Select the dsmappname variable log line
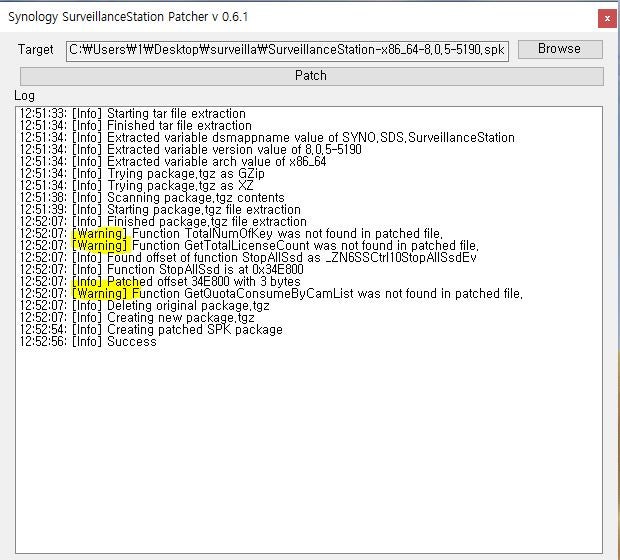The height and width of the screenshot is (560, 620). click(x=267, y=138)
